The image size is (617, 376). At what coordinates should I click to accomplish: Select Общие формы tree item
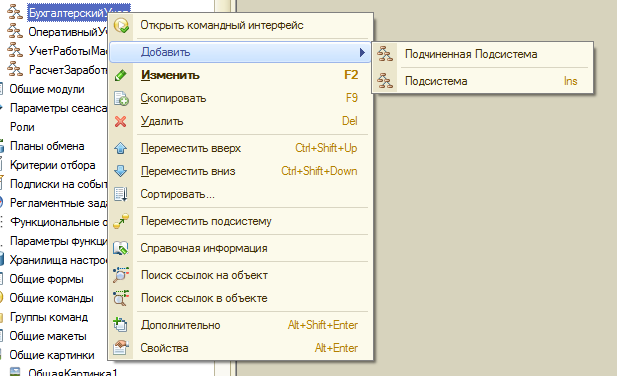(46, 279)
